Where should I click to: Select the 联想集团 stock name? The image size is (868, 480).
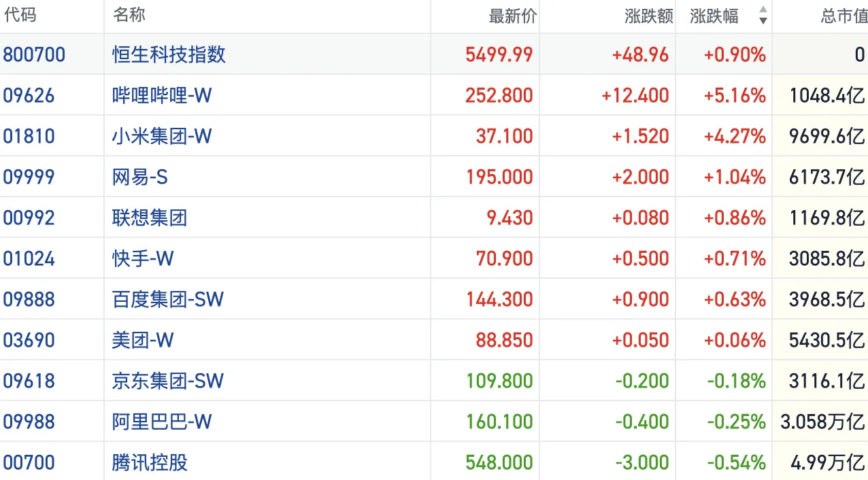[x=150, y=218]
